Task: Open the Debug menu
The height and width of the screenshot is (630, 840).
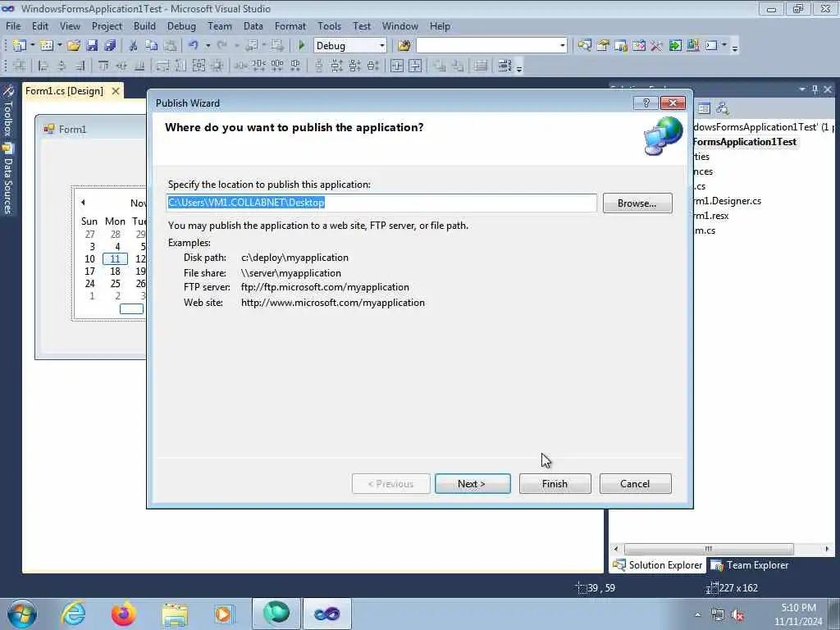Action: pos(181,26)
